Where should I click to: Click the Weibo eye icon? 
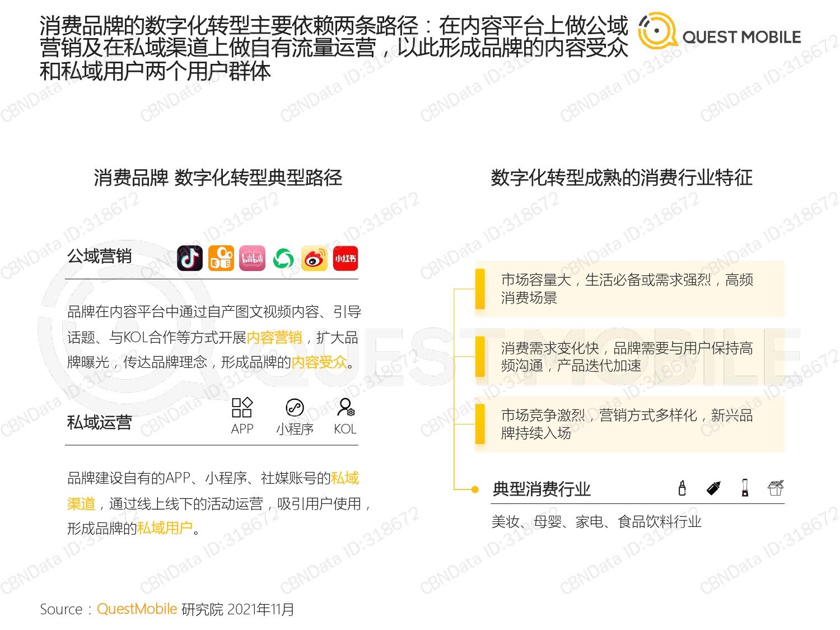[314, 259]
